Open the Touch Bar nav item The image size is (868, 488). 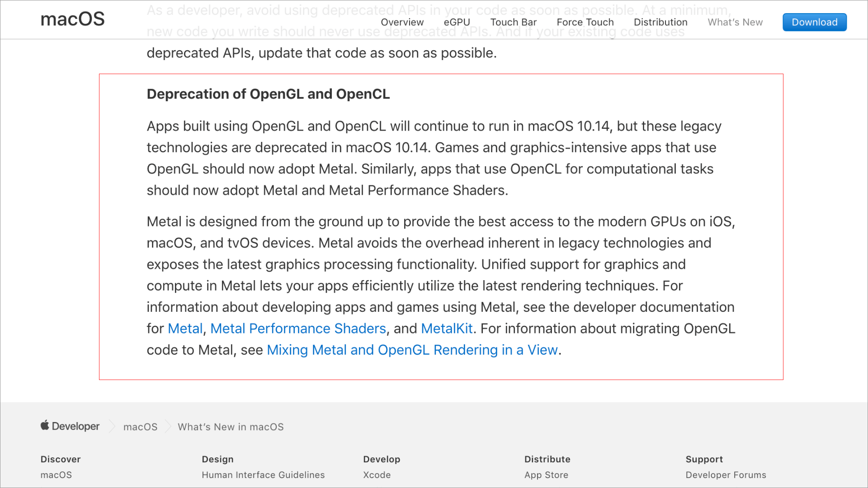coord(513,22)
